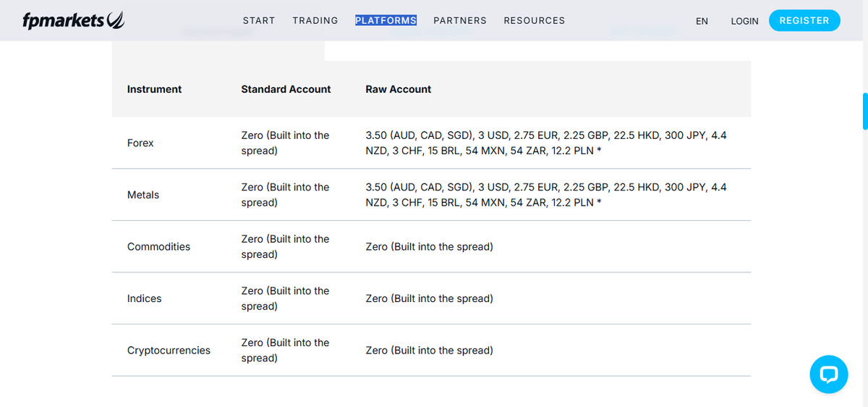Click Cryptocurrencies Standard Account cell text
Screen dimensions: 868x407
[285, 350]
